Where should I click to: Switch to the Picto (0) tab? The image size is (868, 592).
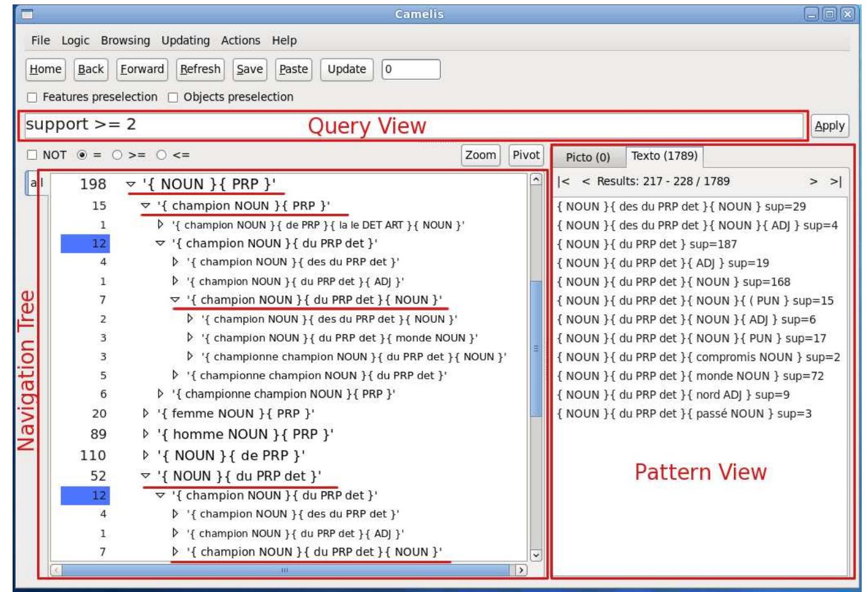click(x=588, y=157)
